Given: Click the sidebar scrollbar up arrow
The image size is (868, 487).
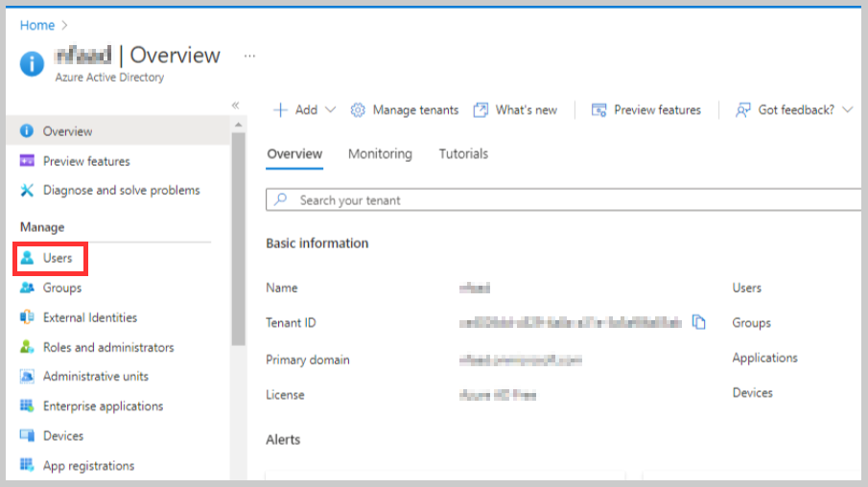Looking at the screenshot, I should tap(239, 125).
